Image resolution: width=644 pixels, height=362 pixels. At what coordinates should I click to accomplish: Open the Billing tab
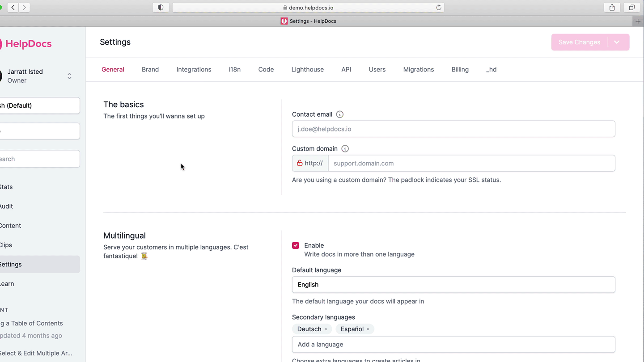tap(460, 70)
